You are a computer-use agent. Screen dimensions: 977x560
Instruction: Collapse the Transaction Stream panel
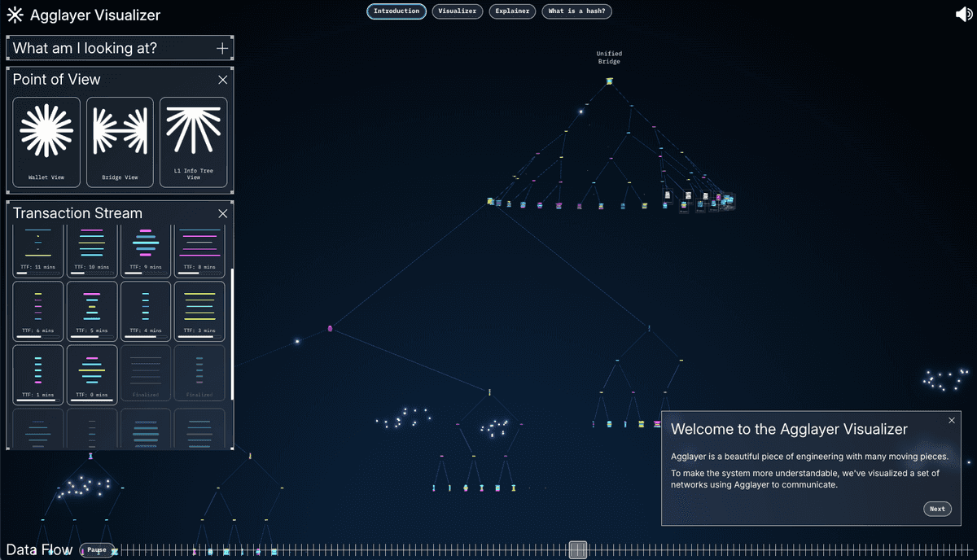(223, 213)
